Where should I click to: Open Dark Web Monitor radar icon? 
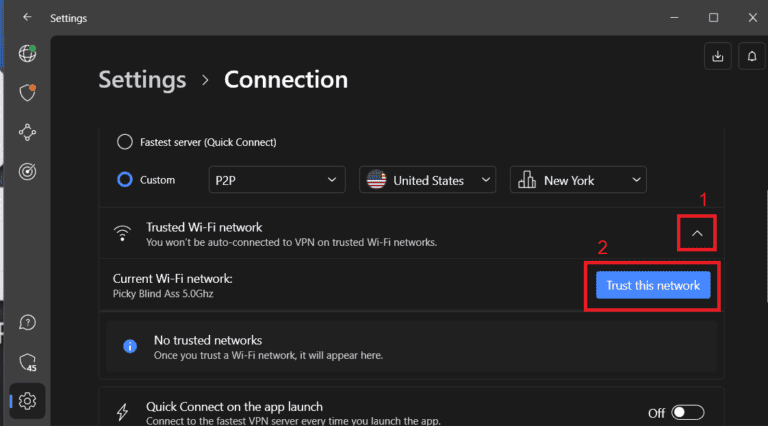click(27, 171)
